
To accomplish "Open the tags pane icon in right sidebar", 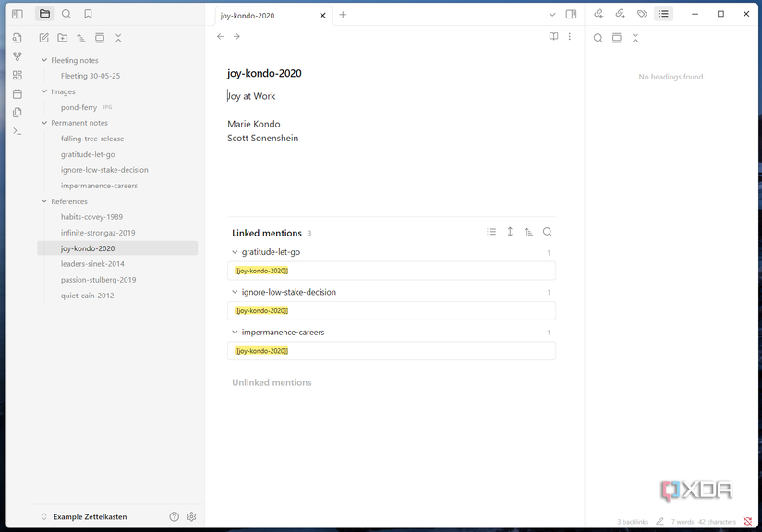I will point(642,14).
